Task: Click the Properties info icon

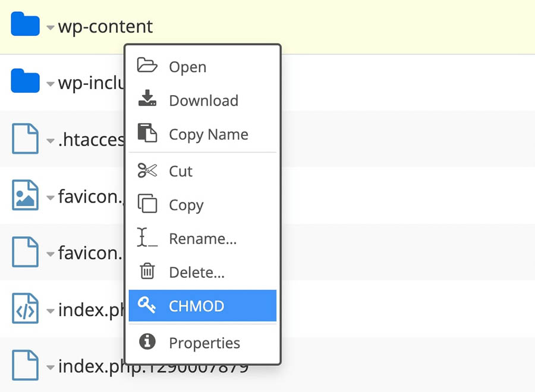Action: (x=147, y=342)
